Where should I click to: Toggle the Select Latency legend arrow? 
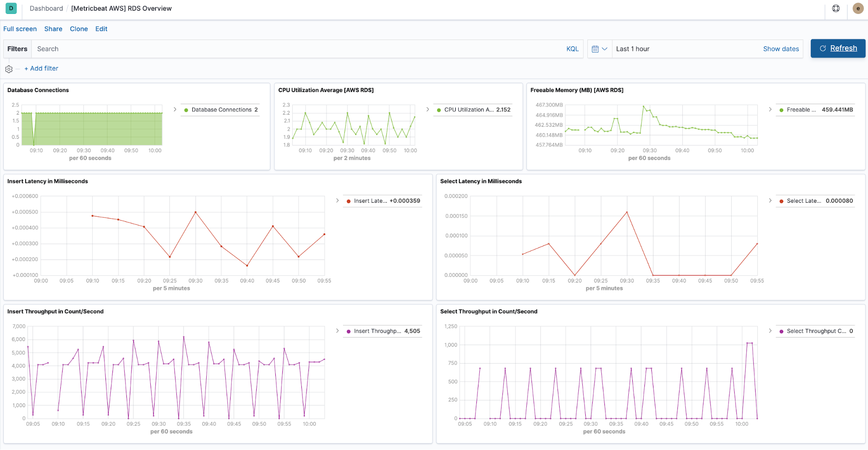pos(770,200)
